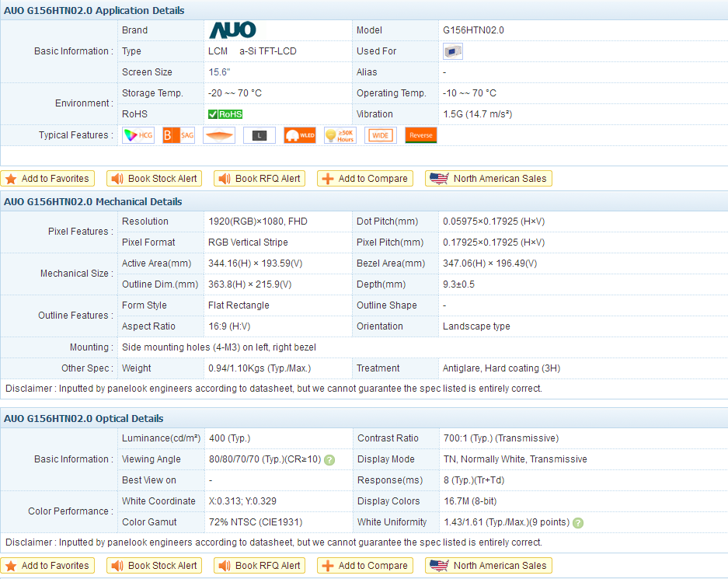Open the Used For application icon
The height and width of the screenshot is (579, 728).
click(453, 51)
